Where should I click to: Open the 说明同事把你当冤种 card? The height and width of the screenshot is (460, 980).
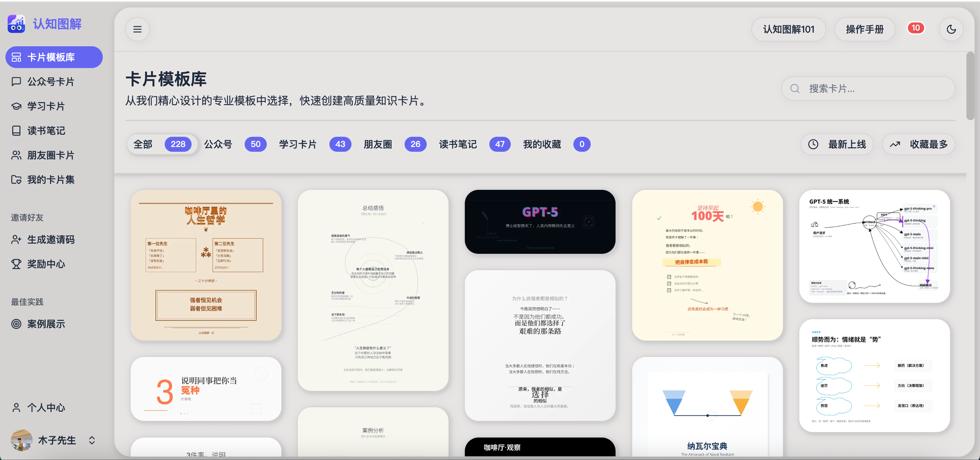tap(206, 389)
